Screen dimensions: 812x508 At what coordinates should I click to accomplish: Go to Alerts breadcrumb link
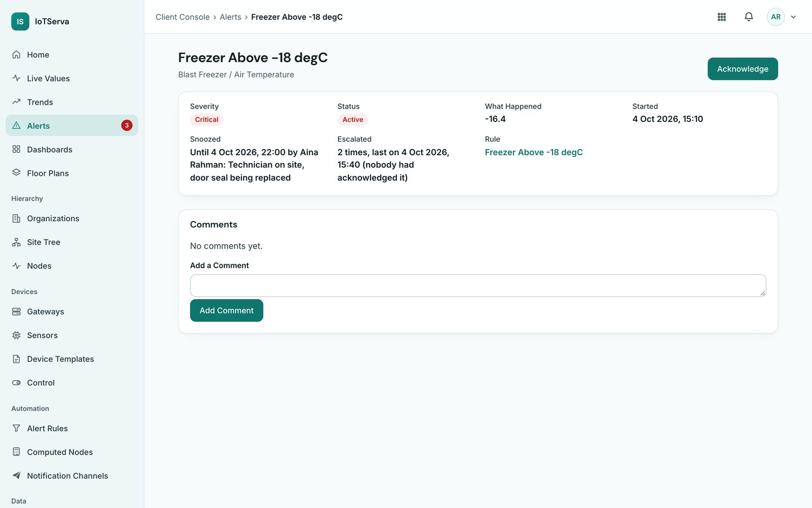click(231, 17)
